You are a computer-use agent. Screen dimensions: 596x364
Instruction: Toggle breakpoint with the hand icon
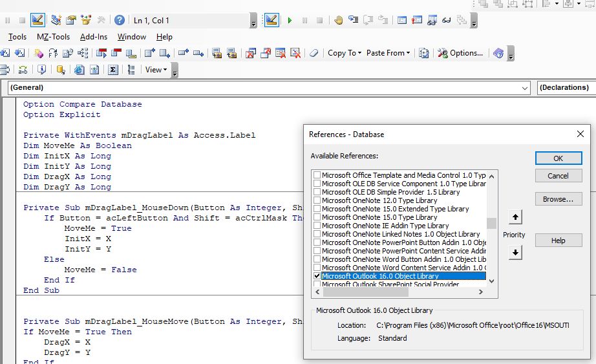click(x=338, y=21)
